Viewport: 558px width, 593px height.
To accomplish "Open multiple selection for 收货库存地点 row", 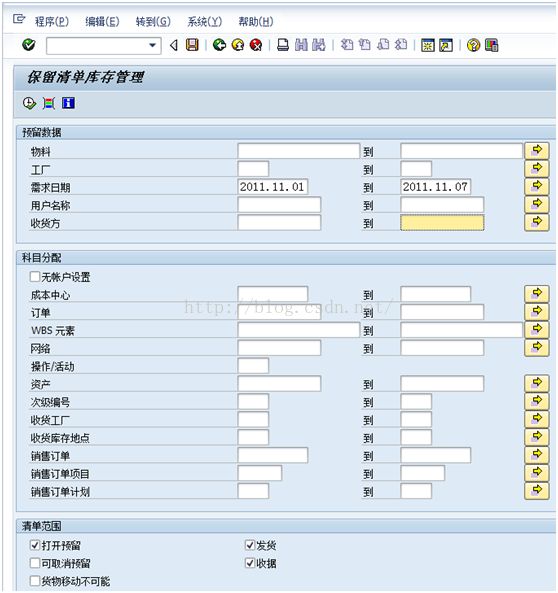I will point(536,437).
